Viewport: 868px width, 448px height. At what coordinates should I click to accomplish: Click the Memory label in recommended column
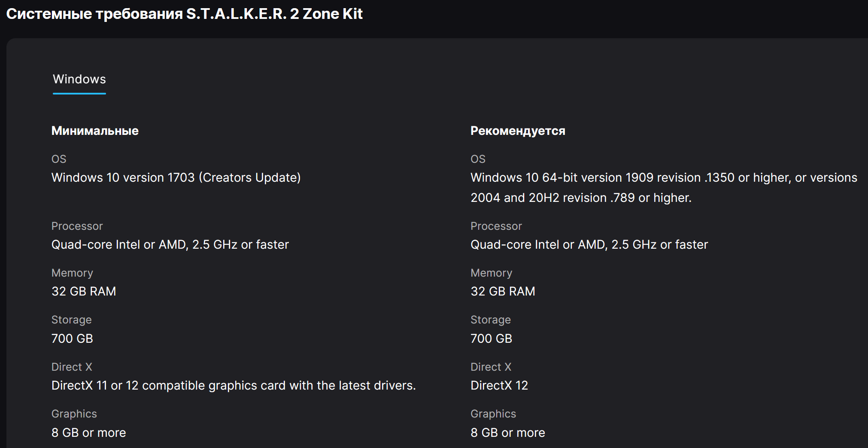491,273
